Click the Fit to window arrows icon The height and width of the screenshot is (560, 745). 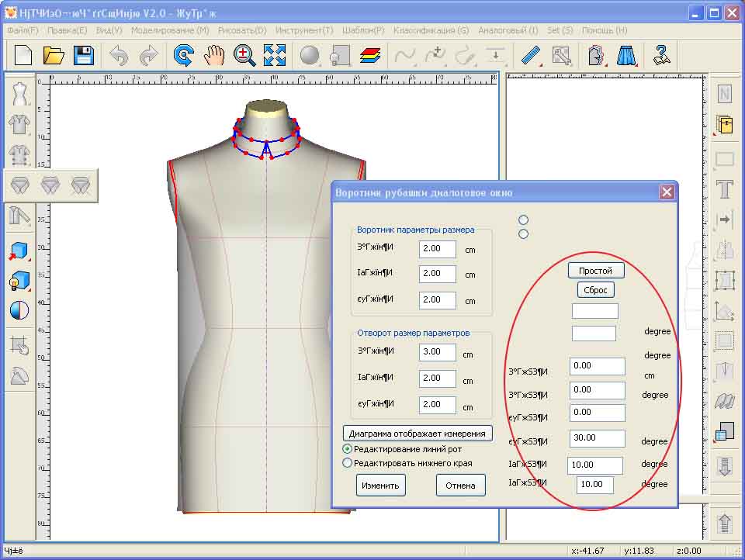tap(275, 55)
